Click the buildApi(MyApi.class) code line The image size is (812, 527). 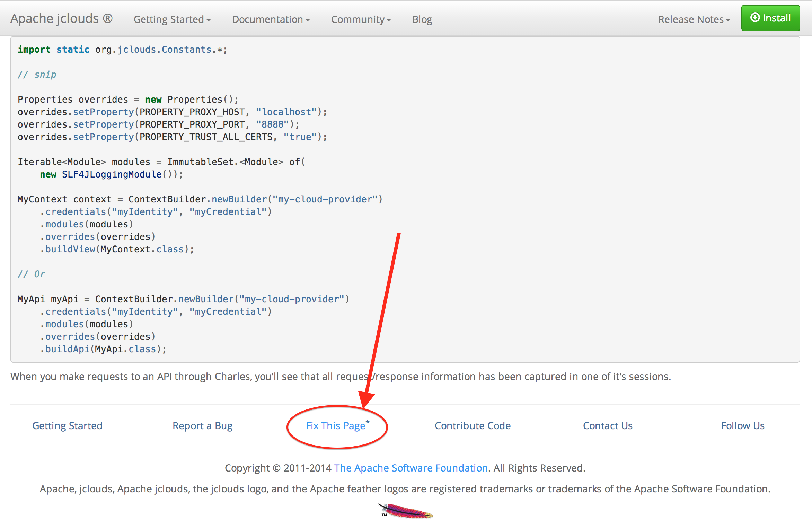click(x=103, y=349)
